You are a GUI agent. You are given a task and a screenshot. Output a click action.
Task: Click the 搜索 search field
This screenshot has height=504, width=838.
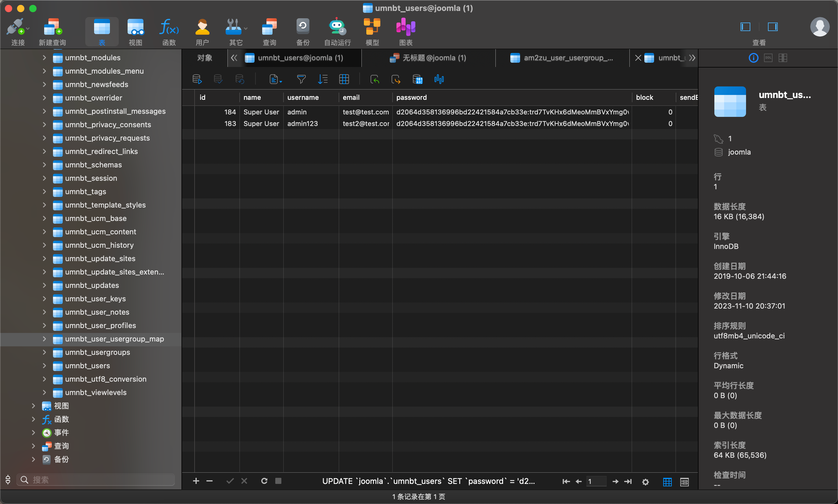96,480
